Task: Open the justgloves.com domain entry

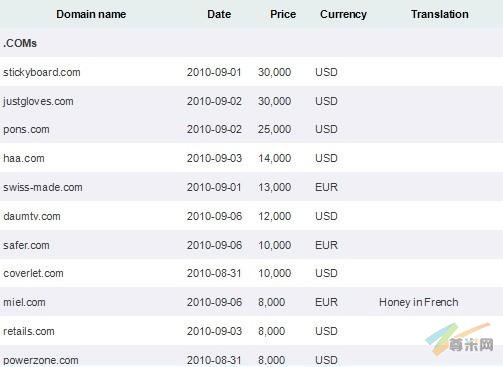Action: point(38,101)
